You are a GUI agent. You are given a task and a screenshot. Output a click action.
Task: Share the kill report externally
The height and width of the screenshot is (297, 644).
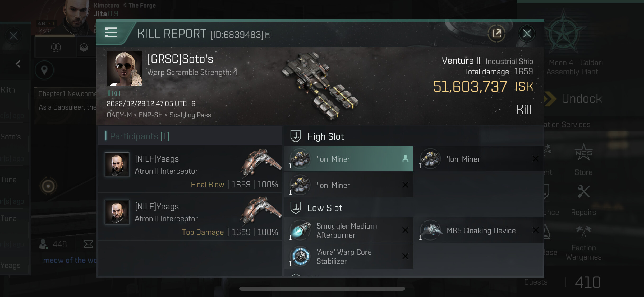pos(496,34)
